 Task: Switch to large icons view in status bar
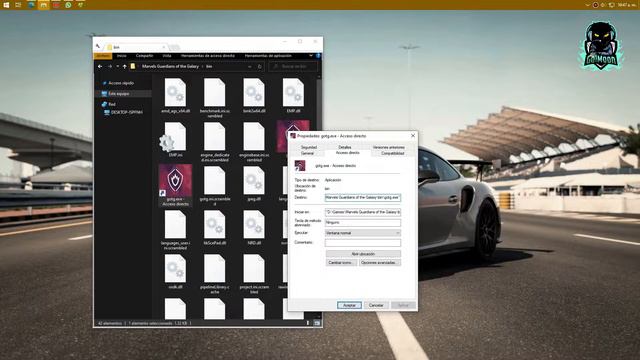(x=317, y=323)
